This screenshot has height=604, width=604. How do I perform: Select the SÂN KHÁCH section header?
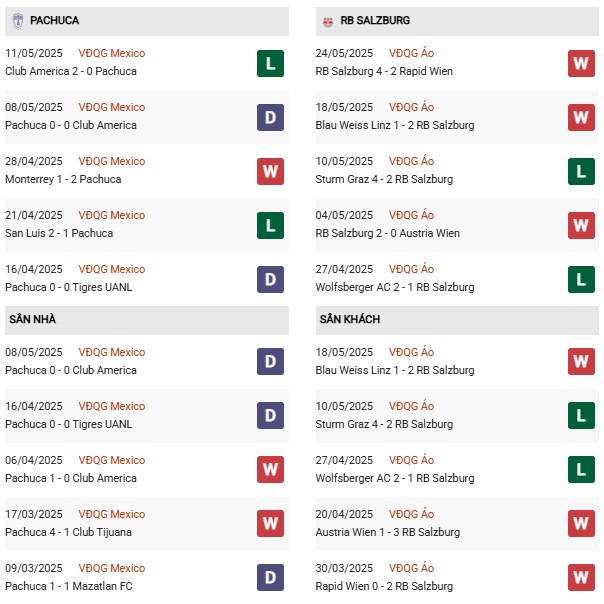(350, 319)
